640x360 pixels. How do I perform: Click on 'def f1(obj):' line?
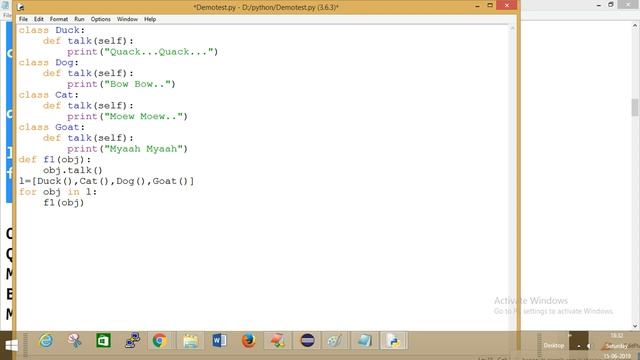click(x=55, y=160)
